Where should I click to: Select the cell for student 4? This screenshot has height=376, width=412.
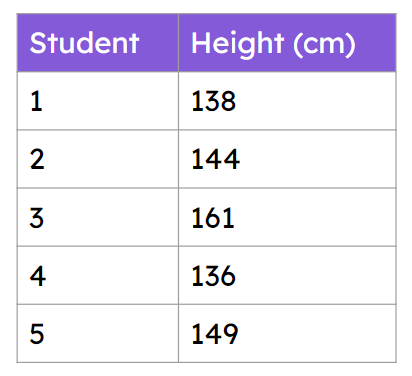click(98, 275)
